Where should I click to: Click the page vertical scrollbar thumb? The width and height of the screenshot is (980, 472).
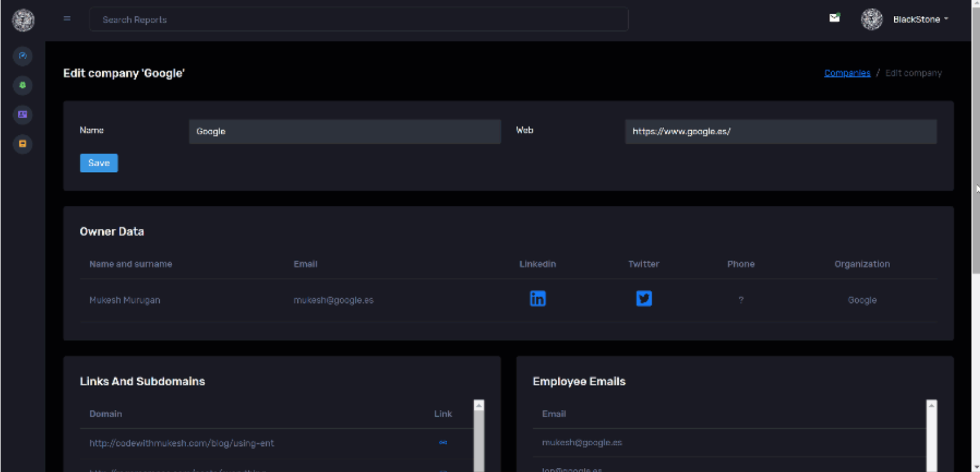click(x=975, y=142)
